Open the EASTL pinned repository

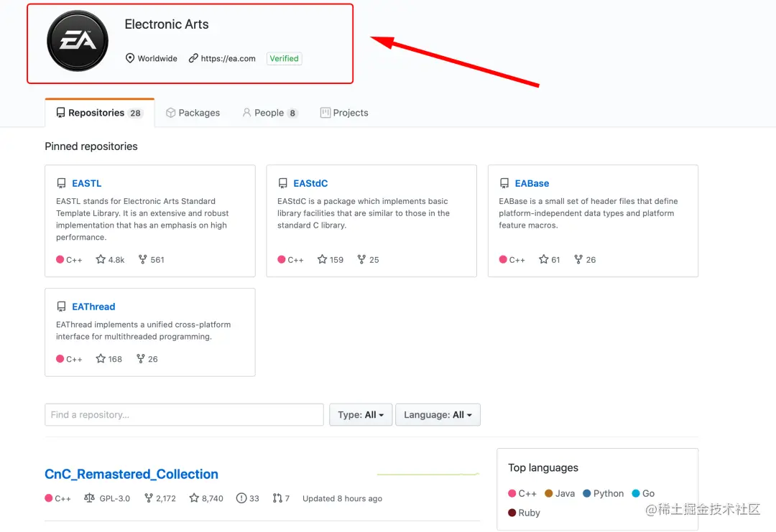pos(87,183)
